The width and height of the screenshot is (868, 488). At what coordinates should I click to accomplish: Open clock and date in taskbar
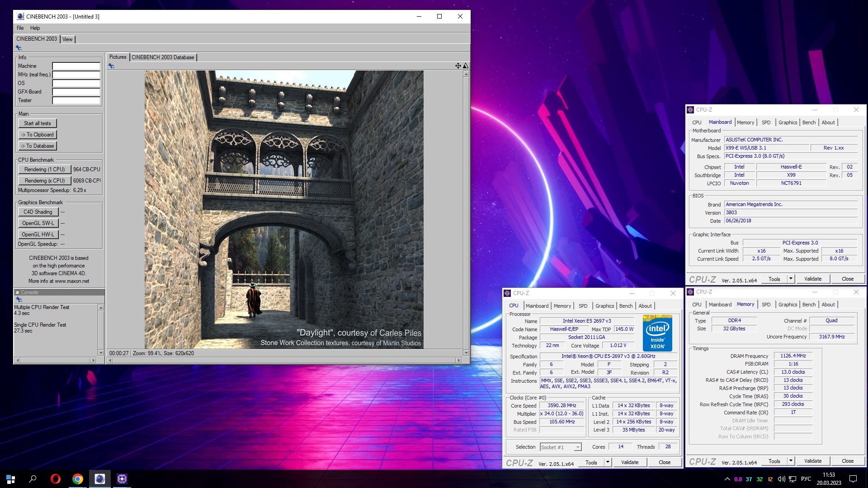point(829,479)
